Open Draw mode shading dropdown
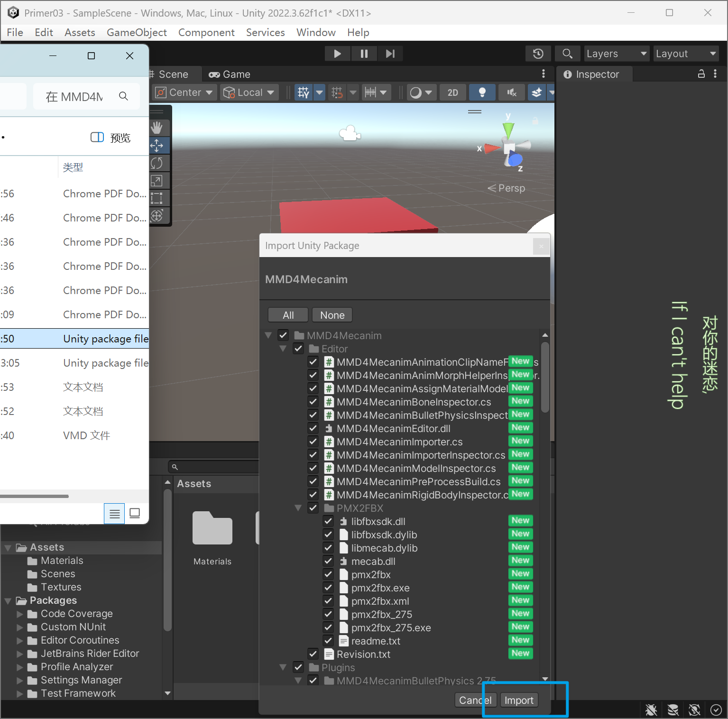 pyautogui.click(x=422, y=92)
